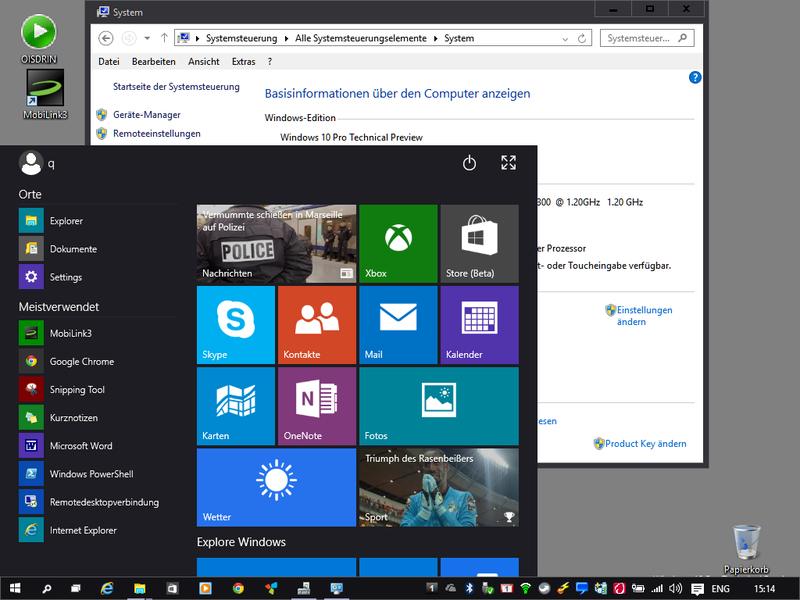Click the Systemsteuerung search field
Viewport: 800px width, 600px height.
pyautogui.click(x=647, y=38)
